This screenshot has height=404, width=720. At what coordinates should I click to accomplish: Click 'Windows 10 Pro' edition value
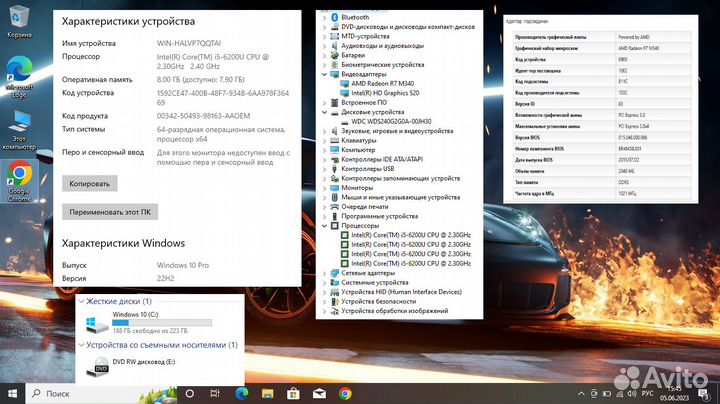(x=183, y=265)
